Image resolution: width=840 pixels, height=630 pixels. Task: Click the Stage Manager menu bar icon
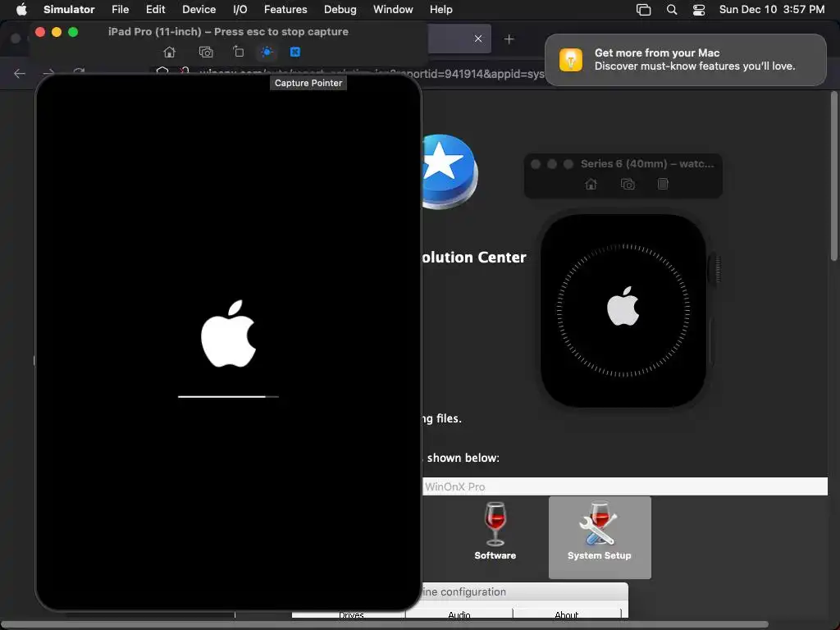tap(643, 9)
